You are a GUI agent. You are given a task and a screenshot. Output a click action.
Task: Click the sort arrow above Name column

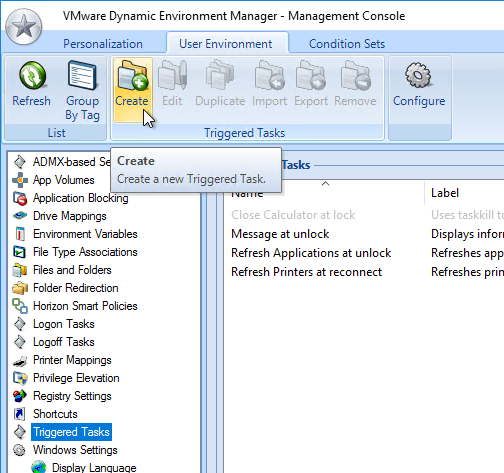tap(326, 184)
